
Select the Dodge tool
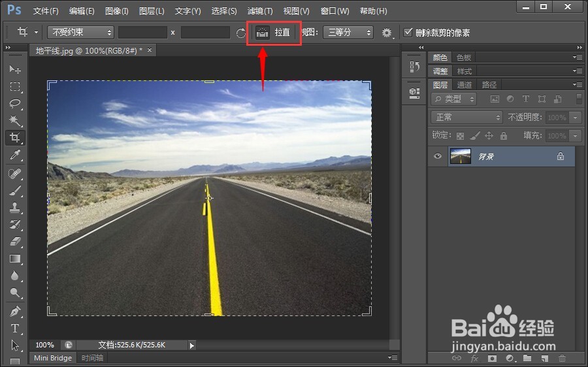15,293
